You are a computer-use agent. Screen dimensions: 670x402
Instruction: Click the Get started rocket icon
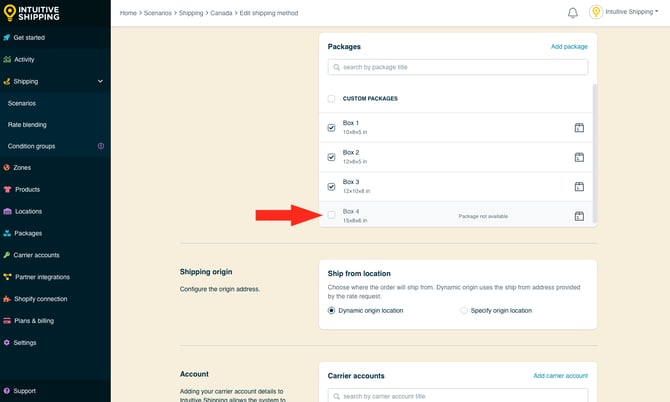point(6,38)
